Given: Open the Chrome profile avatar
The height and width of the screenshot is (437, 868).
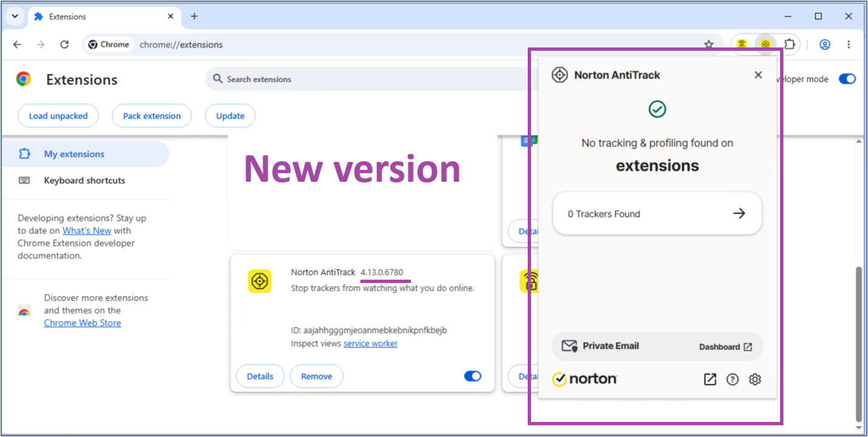Looking at the screenshot, I should point(824,44).
